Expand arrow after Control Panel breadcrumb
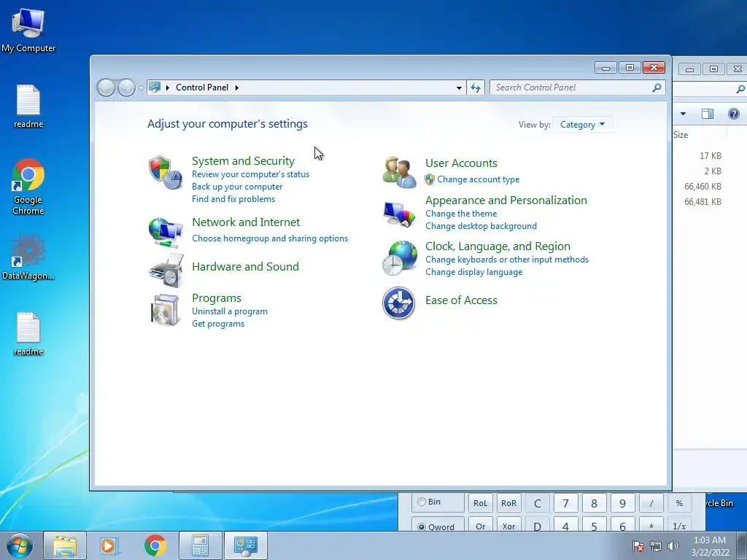 pyautogui.click(x=237, y=87)
